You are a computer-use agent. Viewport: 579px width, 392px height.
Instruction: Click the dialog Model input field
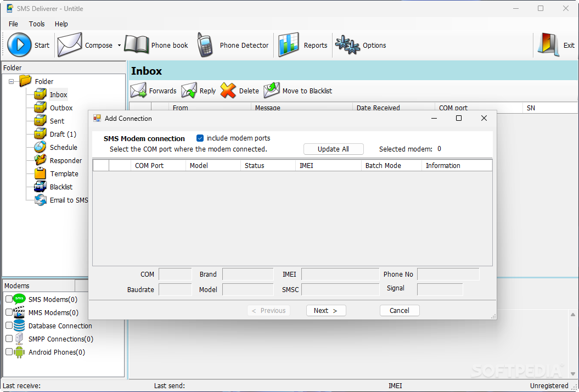pos(248,290)
